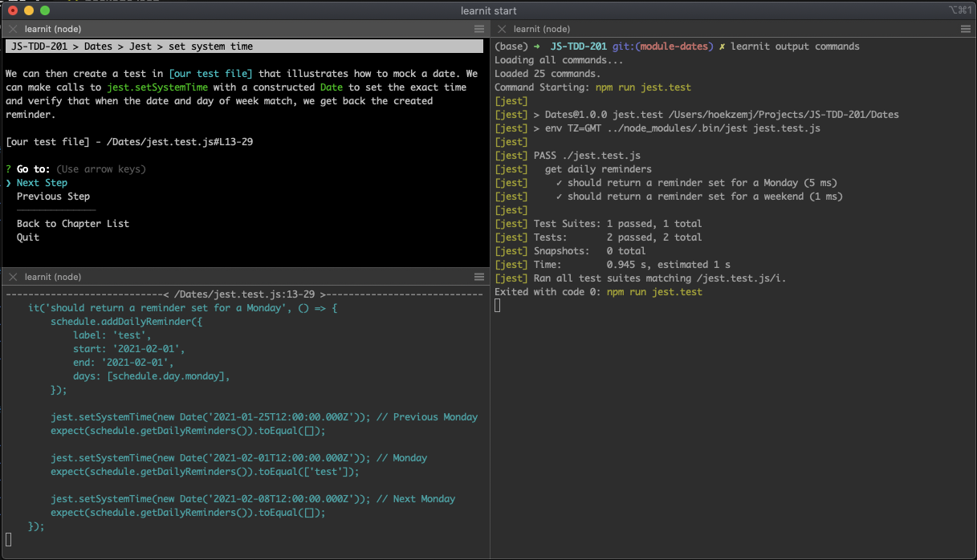The width and height of the screenshot is (977, 560).
Task: Click the code line starting "it('should return a reminder"
Action: pos(183,308)
